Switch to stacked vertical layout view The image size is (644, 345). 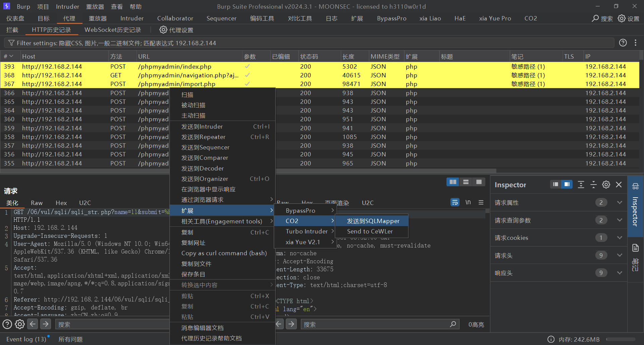[x=466, y=182]
